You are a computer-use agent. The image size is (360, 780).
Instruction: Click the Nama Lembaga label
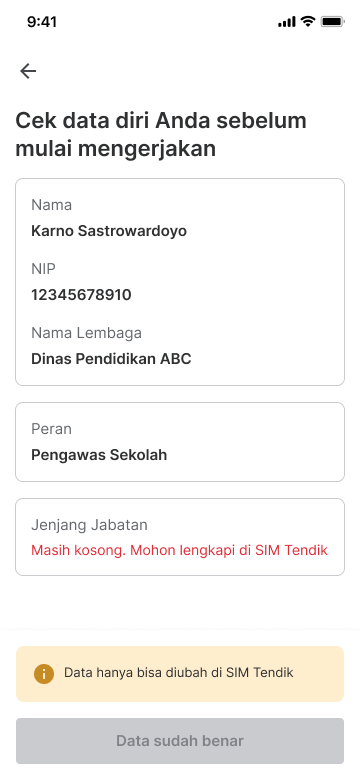87,333
